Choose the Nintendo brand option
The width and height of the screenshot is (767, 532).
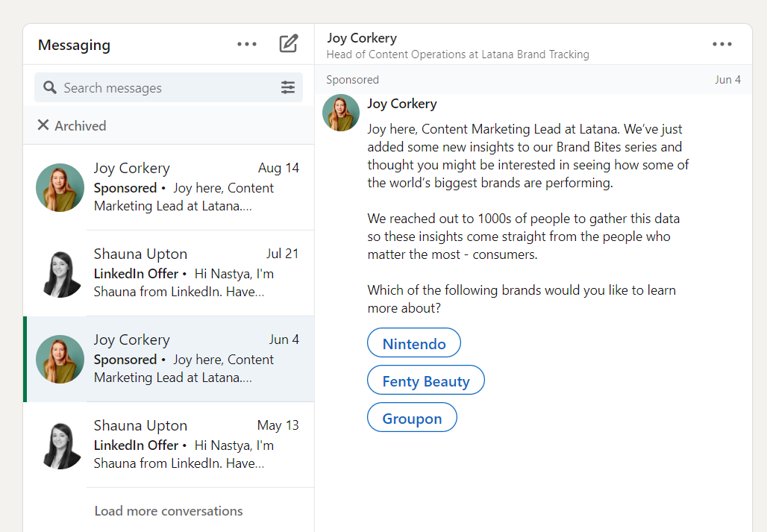pyautogui.click(x=414, y=342)
